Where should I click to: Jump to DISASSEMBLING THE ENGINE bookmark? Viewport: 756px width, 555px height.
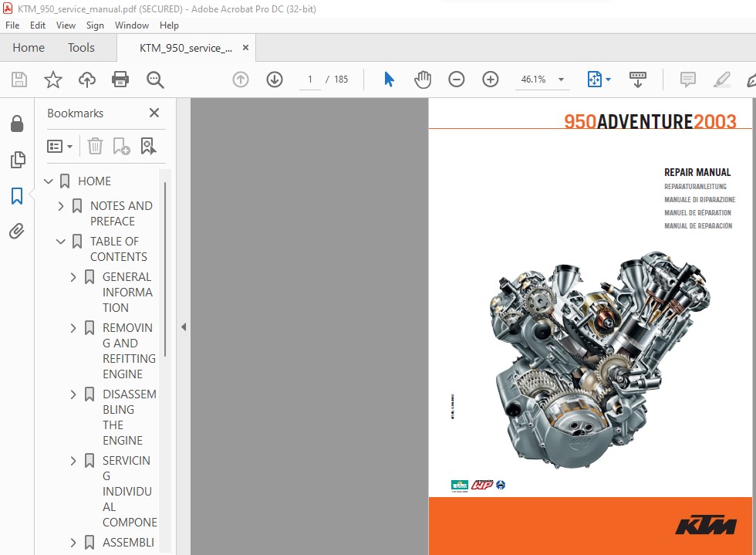click(130, 417)
